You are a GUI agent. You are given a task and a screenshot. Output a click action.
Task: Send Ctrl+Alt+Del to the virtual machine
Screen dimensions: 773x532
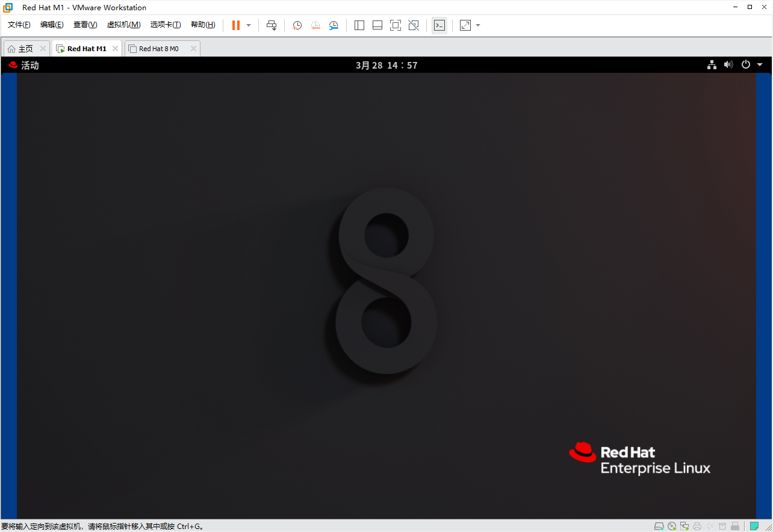pos(272,25)
